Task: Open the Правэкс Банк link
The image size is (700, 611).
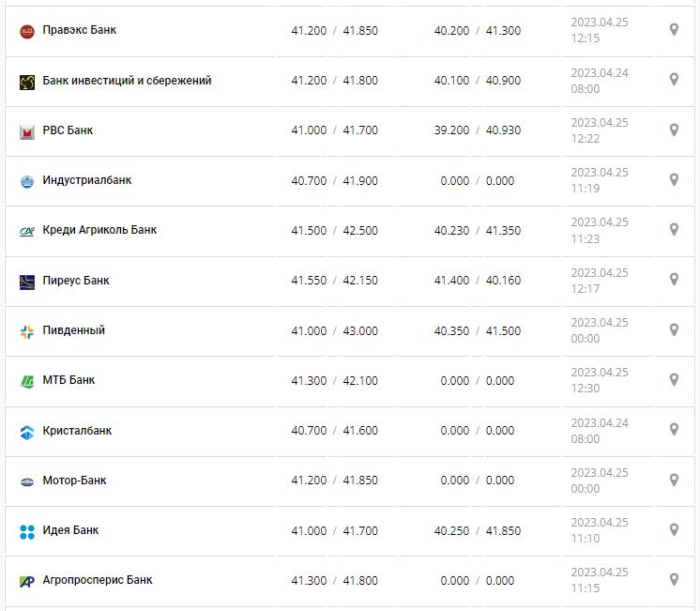Action: 80,30
